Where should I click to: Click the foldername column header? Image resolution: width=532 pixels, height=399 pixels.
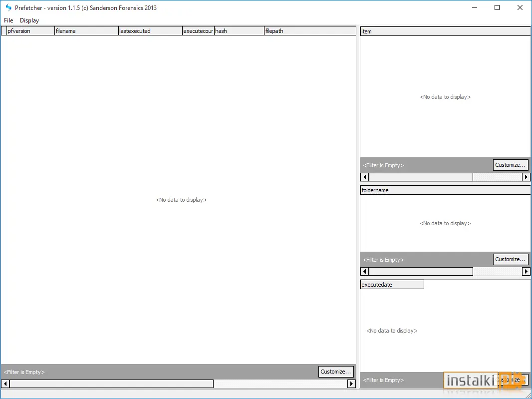[445, 190]
